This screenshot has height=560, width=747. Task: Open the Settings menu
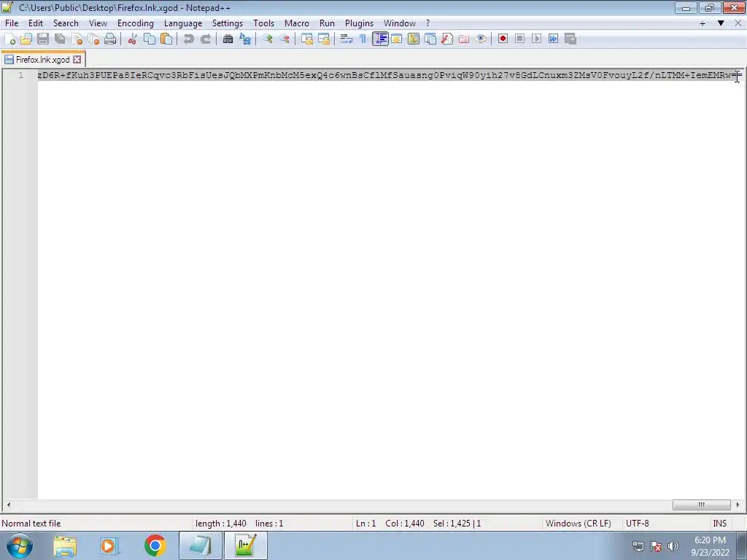pos(228,23)
